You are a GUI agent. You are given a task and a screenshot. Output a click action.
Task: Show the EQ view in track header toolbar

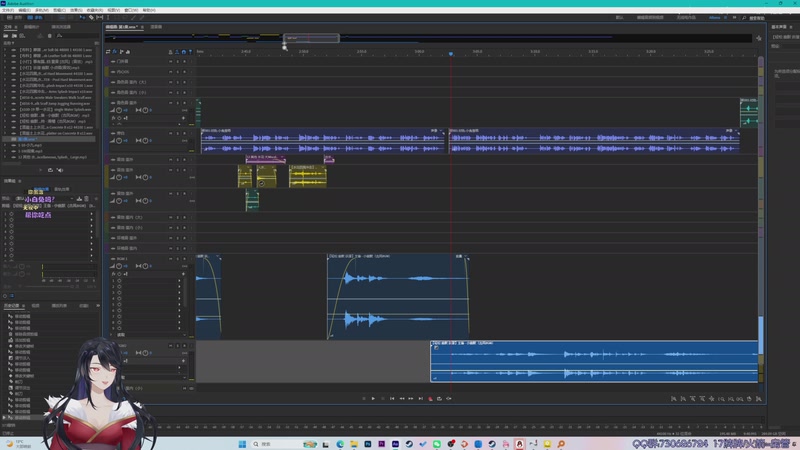pos(128,52)
